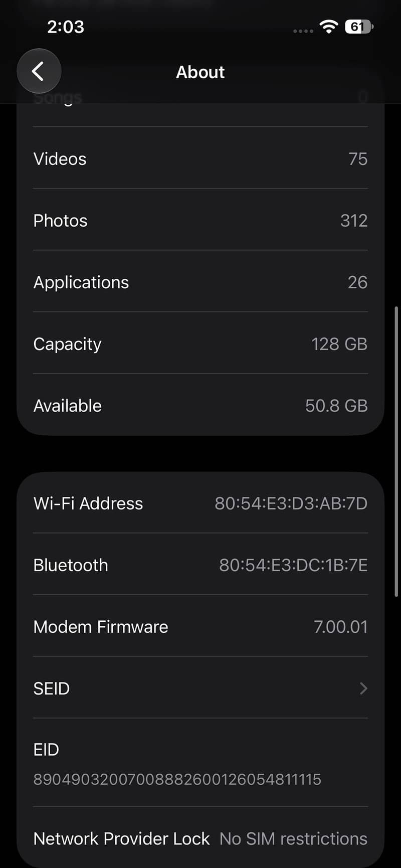Tap the Wi-Fi Address value
This screenshot has height=868, width=401.
[291, 503]
